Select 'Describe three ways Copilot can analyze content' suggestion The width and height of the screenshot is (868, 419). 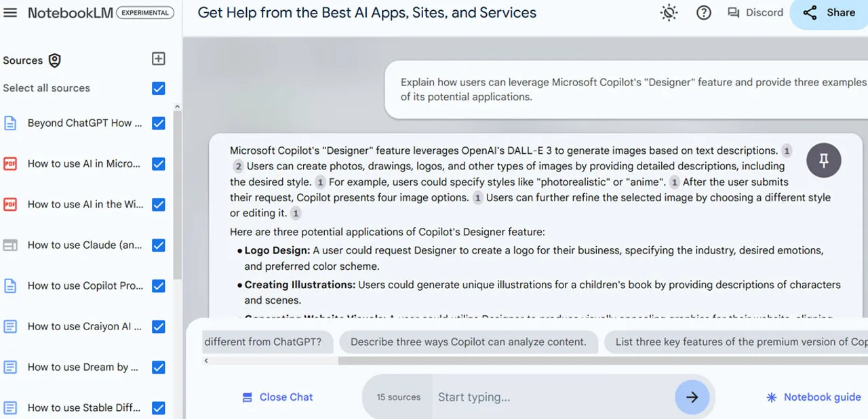coord(468,342)
